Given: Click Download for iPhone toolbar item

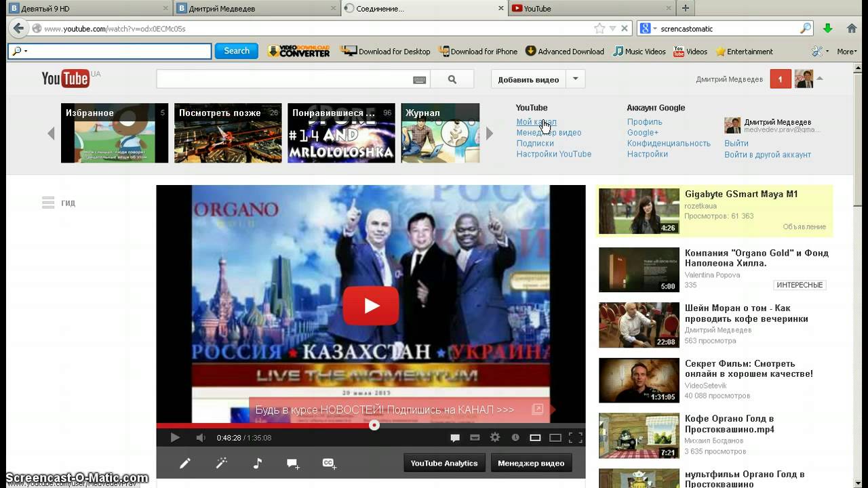Looking at the screenshot, I should pyautogui.click(x=478, y=51).
